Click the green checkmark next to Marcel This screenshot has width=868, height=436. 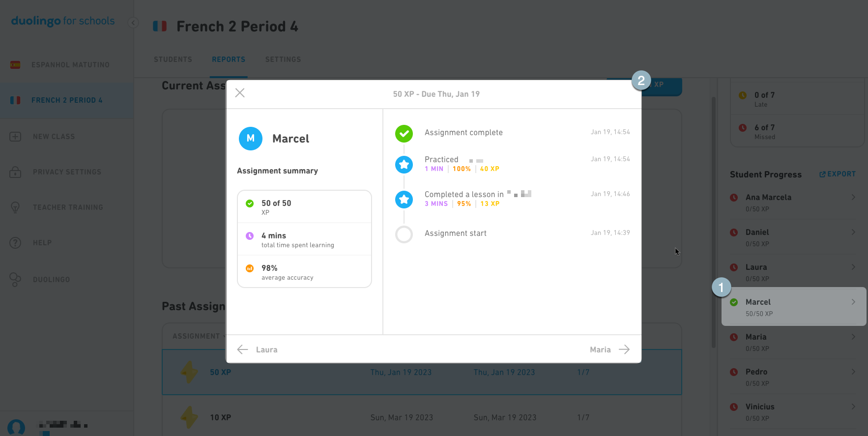(734, 302)
